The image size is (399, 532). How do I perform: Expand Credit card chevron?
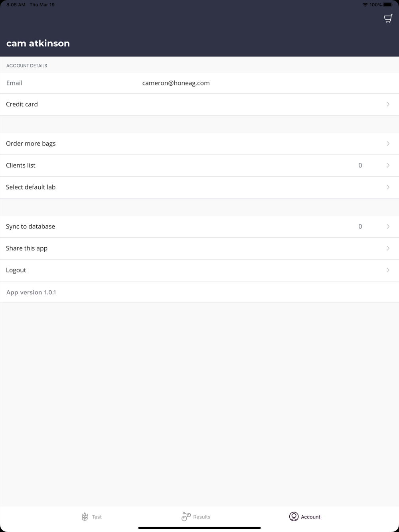pos(388,104)
